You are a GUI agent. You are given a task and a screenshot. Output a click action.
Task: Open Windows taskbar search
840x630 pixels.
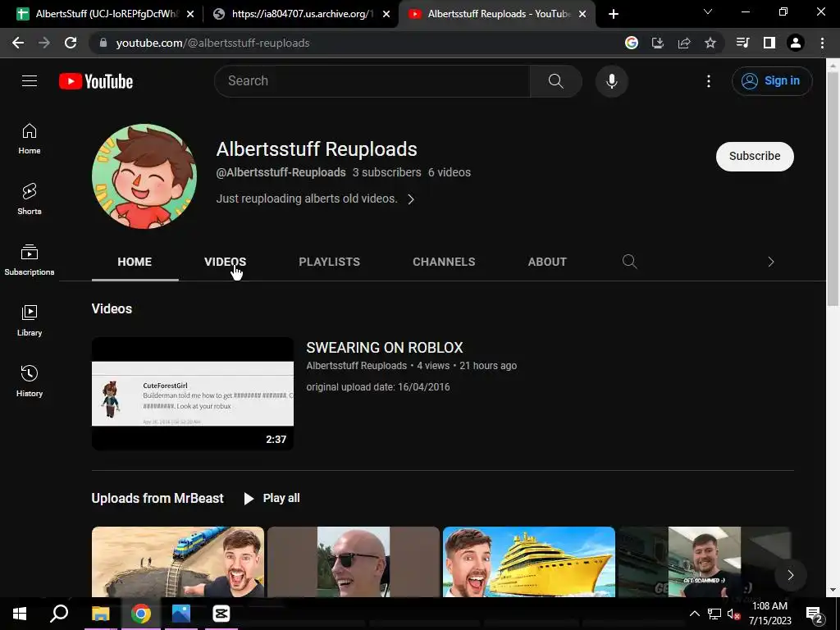(x=59, y=614)
